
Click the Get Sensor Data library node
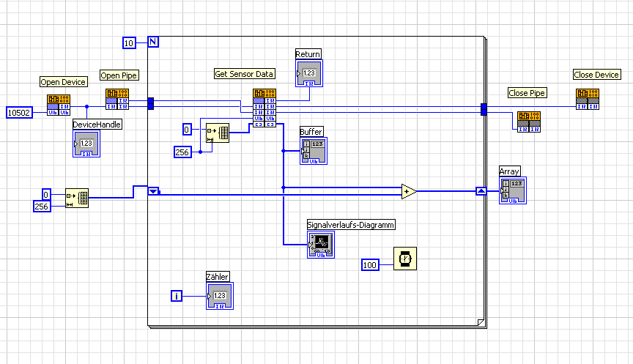click(264, 108)
